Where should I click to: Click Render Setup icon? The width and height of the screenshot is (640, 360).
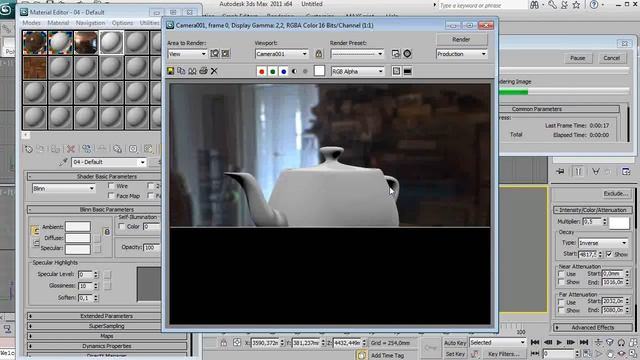pyautogui.click(x=396, y=53)
